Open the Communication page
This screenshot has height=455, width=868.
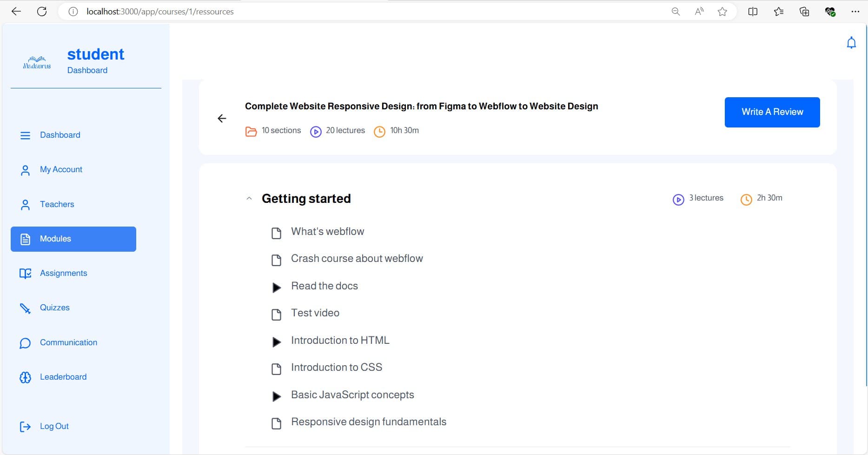tap(68, 343)
